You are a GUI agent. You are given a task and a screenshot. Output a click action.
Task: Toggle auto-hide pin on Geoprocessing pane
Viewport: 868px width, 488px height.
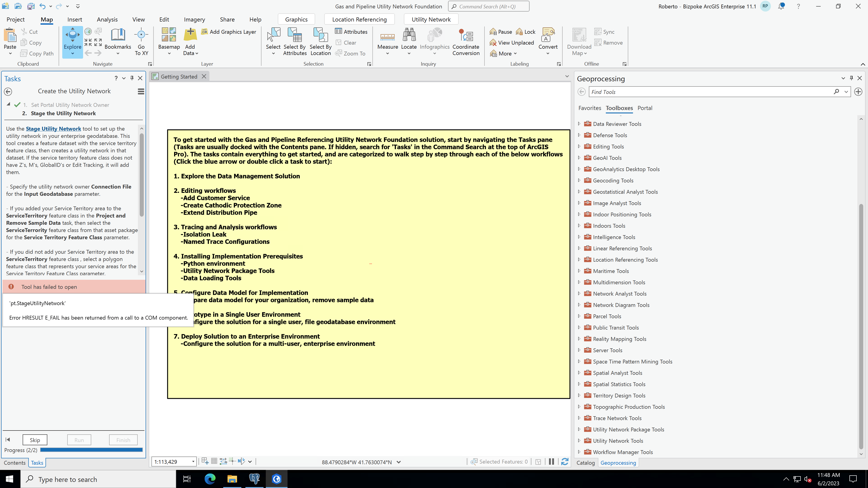tap(851, 78)
